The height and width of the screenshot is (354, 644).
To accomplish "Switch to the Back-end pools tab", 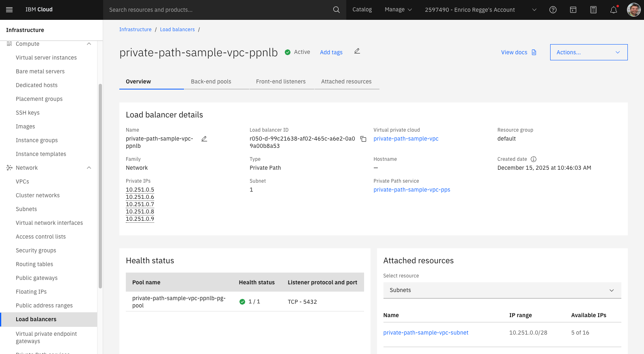I will coord(211,81).
